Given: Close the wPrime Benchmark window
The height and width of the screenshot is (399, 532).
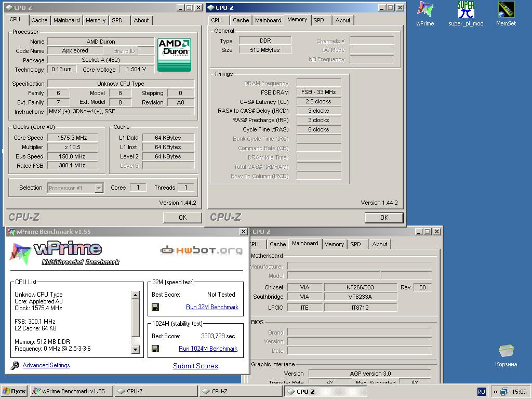Looking at the screenshot, I should [244, 232].
